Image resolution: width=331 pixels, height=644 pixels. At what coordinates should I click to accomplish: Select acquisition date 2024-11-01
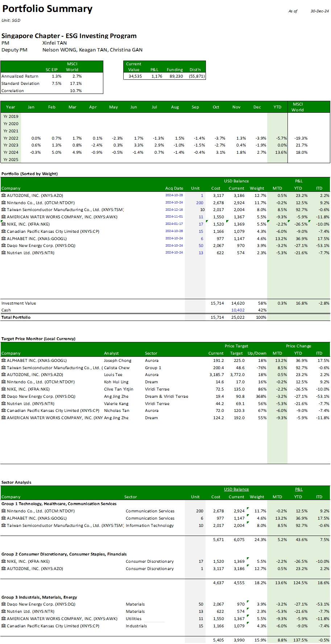coord(174,217)
